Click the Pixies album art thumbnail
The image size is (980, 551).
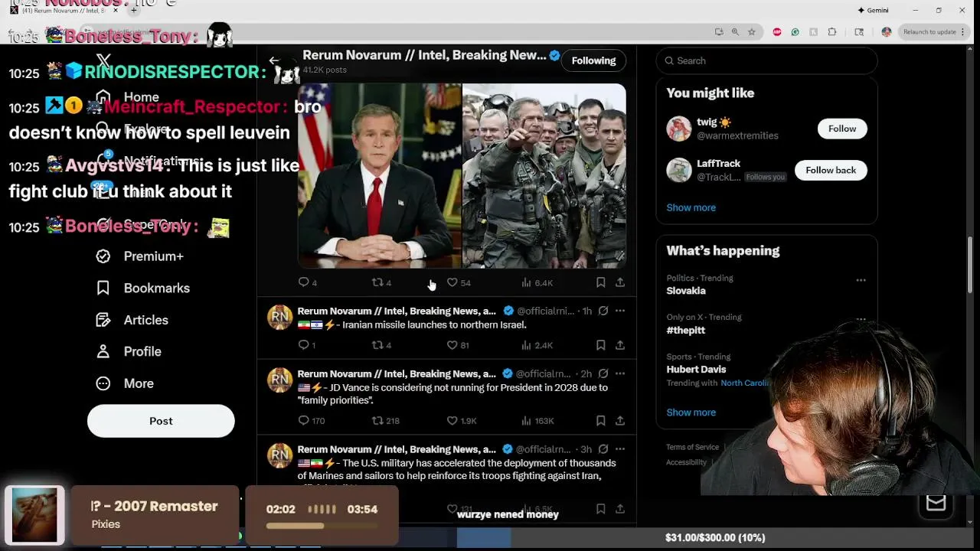(x=34, y=515)
